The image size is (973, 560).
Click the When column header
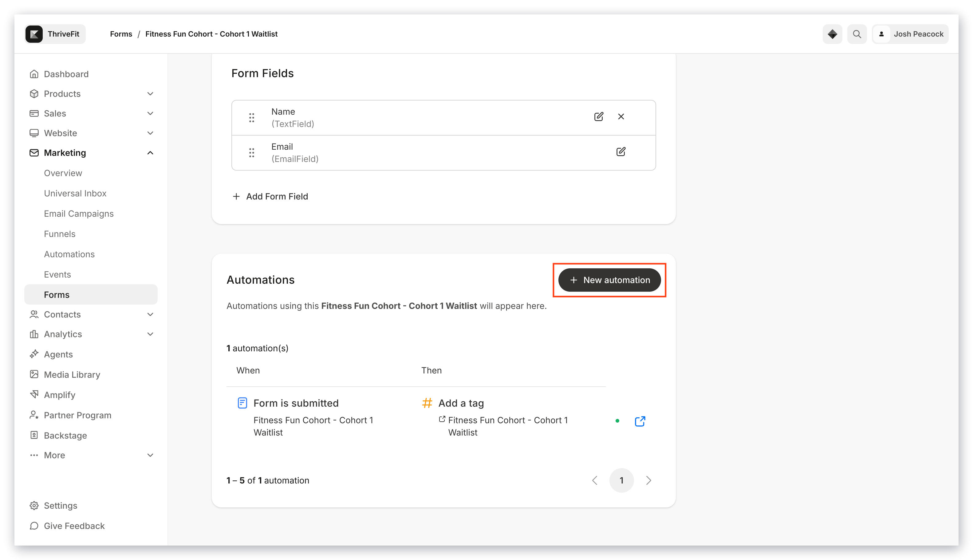pos(248,370)
